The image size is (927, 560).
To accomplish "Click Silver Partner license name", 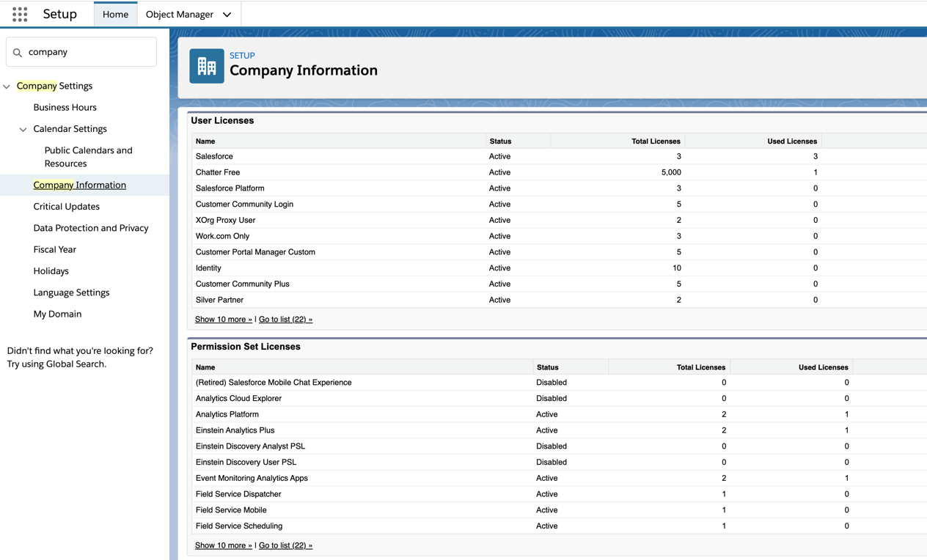I will [219, 300].
